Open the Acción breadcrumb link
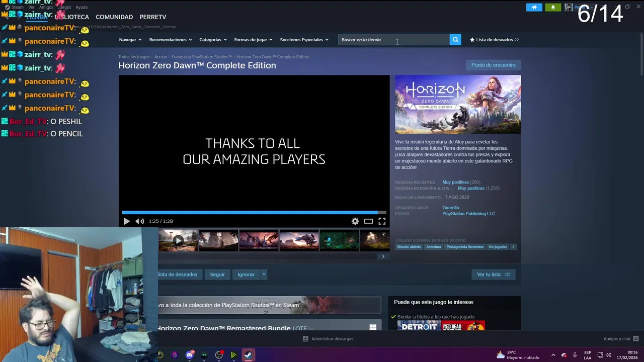 160,57
